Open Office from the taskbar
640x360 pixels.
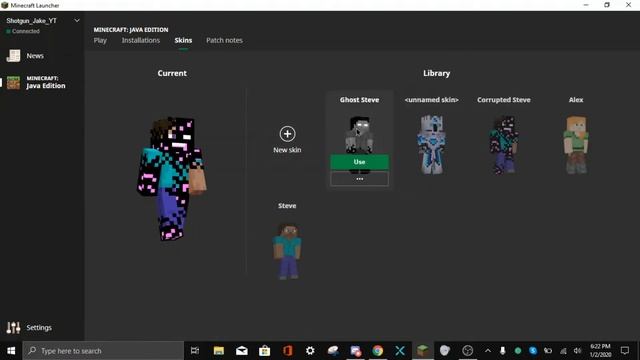click(x=287, y=351)
